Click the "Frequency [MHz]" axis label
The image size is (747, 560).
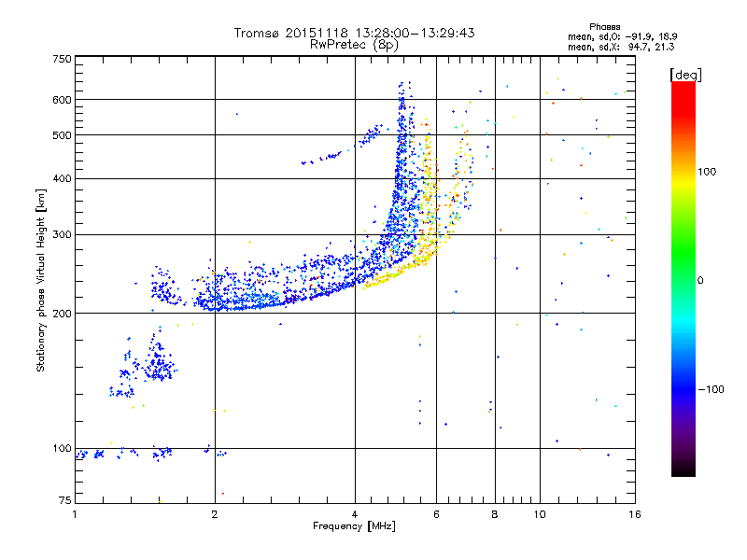(354, 526)
